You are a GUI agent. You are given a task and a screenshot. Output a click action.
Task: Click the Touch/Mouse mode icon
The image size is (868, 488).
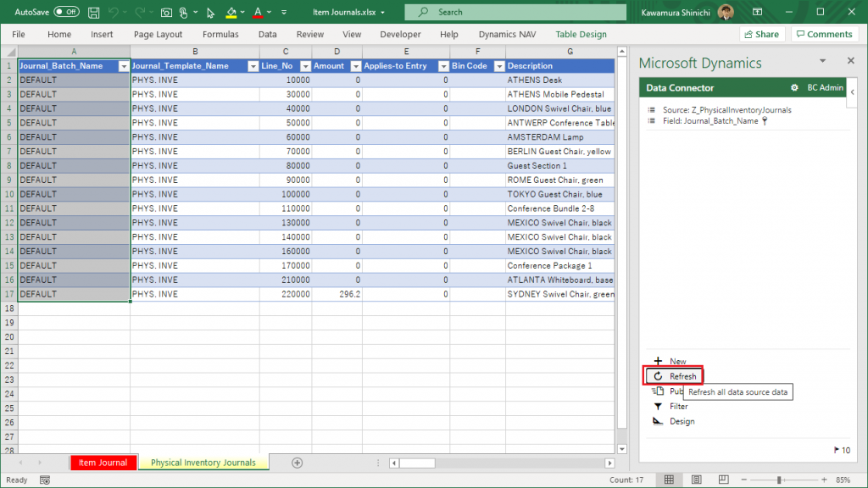coord(184,12)
